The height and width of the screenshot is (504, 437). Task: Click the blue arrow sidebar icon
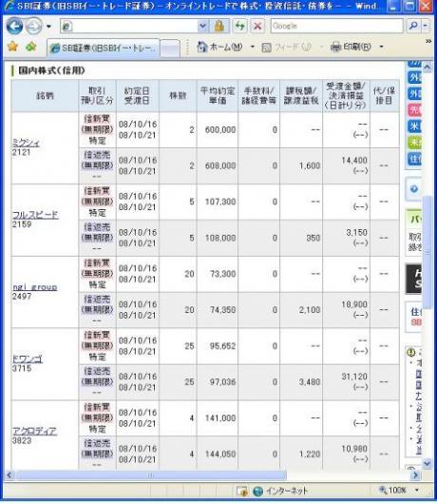click(414, 188)
